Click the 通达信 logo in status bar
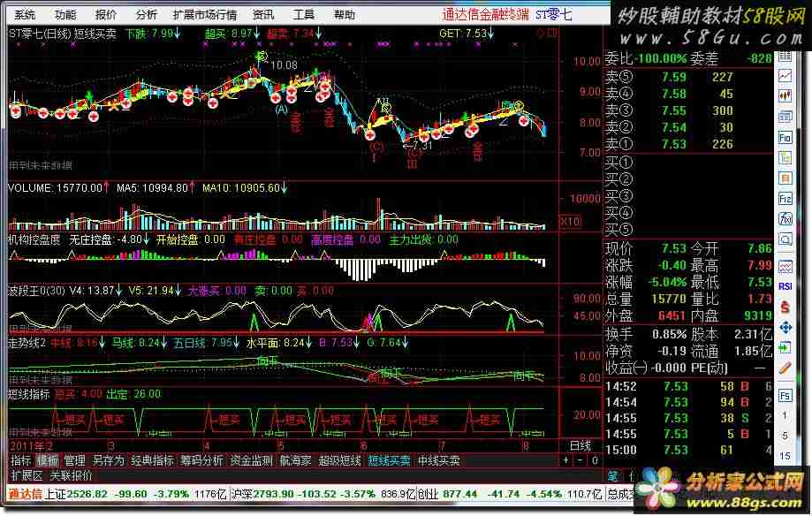Screen dimensions: 812x516 coord(26,494)
